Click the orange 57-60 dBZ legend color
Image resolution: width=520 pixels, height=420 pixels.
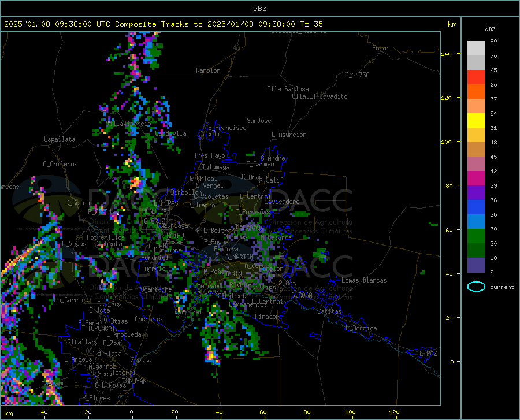[x=476, y=92]
